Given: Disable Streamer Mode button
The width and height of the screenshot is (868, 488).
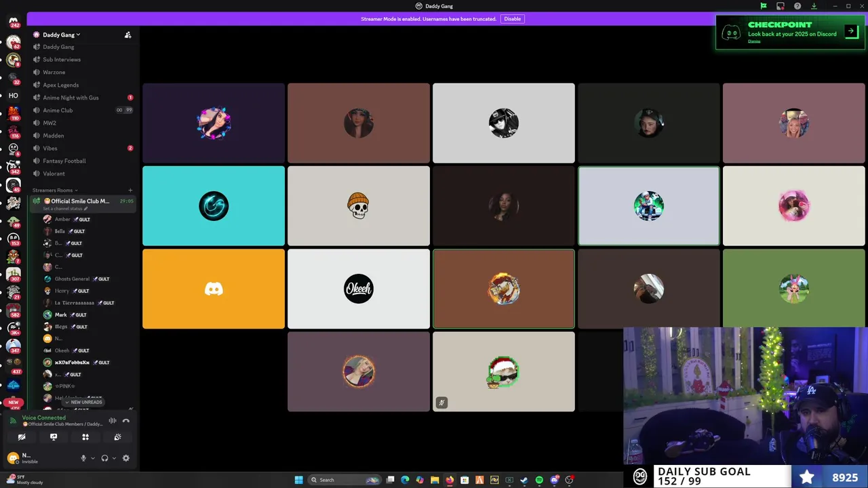Looking at the screenshot, I should 512,19.
